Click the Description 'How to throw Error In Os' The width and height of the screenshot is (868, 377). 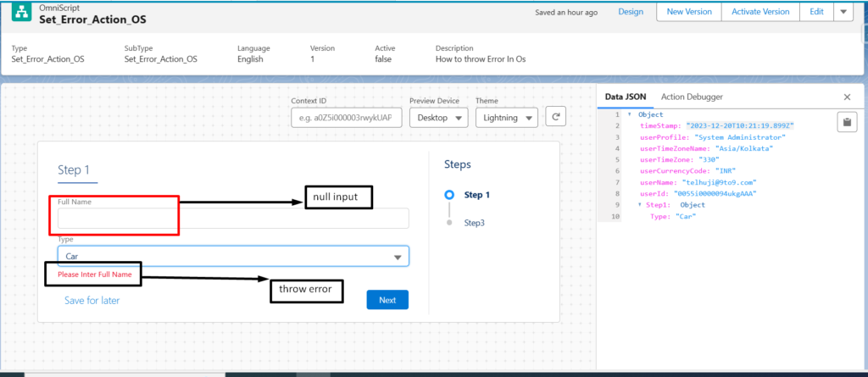tap(481, 59)
